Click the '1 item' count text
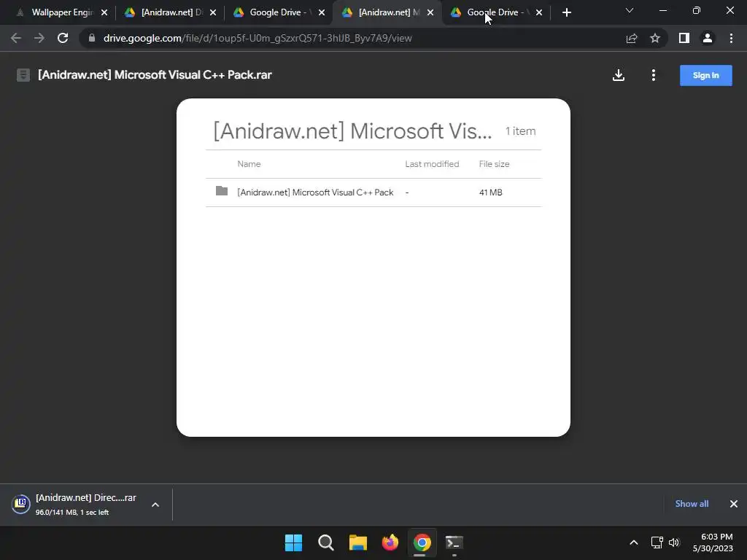This screenshot has width=747, height=560. 520,131
